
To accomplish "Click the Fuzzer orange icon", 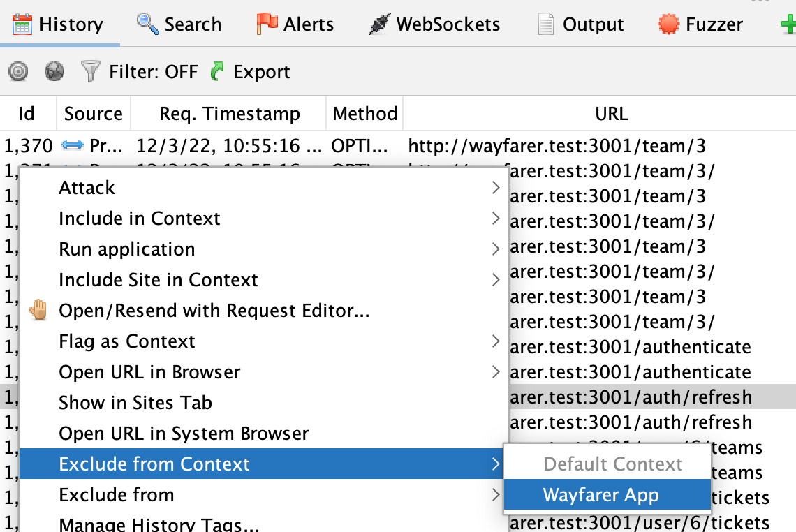I will [x=668, y=24].
